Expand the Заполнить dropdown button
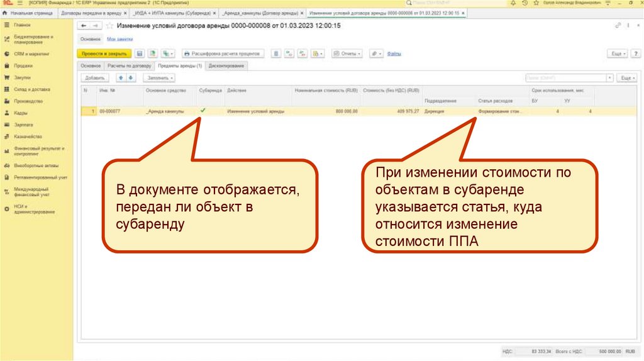644x361 pixels. coord(159,78)
